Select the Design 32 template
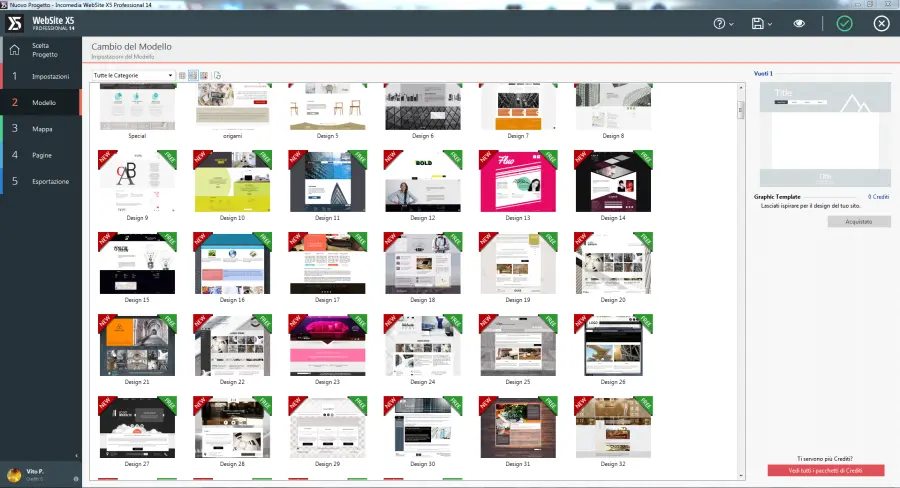900x488 pixels. 613,428
